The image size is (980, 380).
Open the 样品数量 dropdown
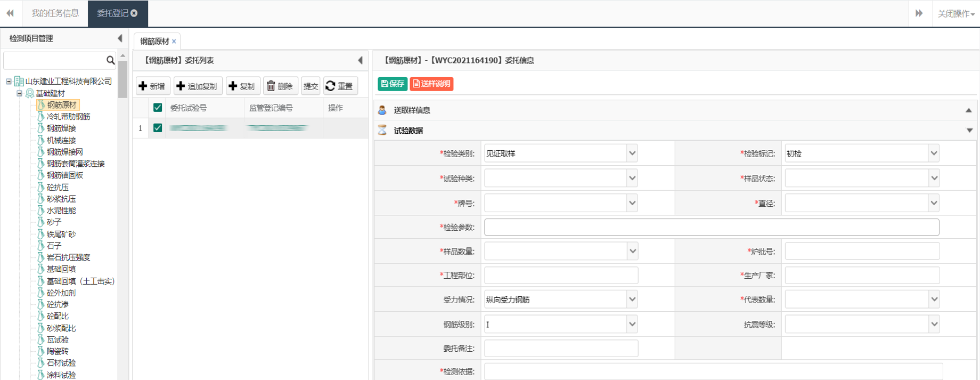632,251
